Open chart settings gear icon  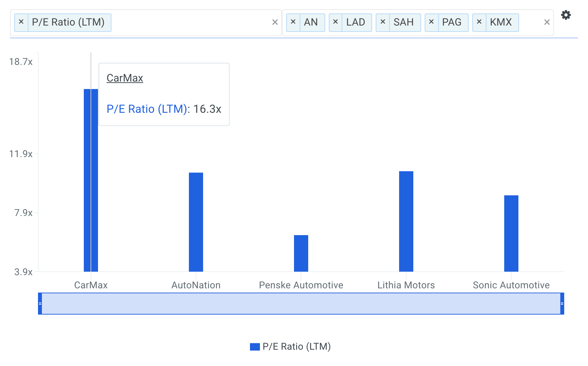click(566, 15)
